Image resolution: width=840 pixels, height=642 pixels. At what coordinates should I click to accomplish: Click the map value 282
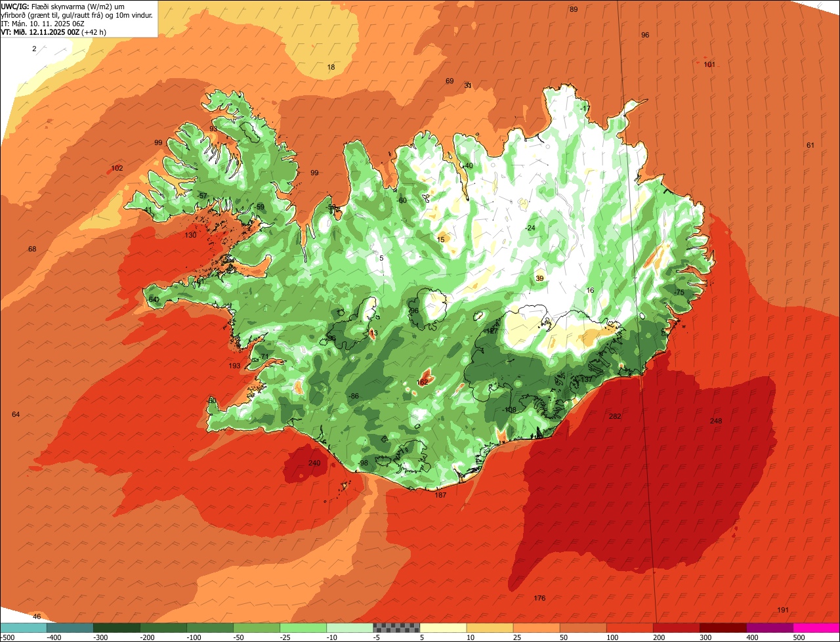615,416
